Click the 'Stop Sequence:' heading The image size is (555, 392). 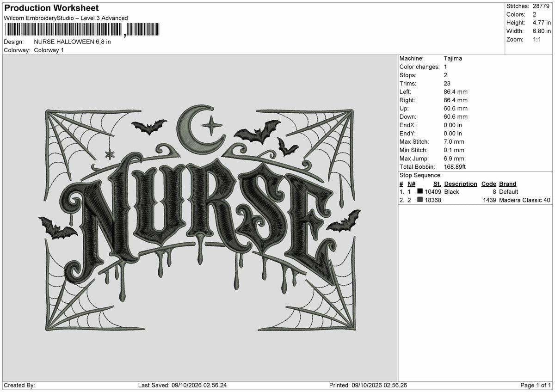click(420, 175)
